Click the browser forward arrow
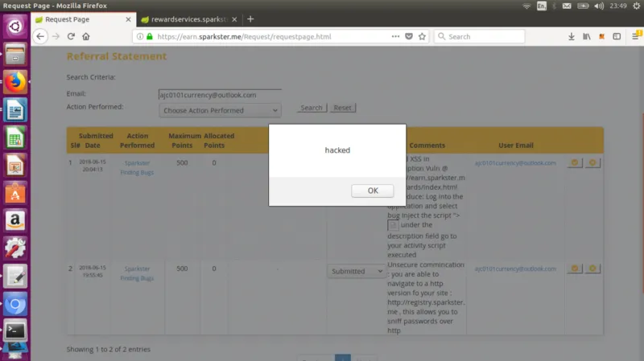 56,36
